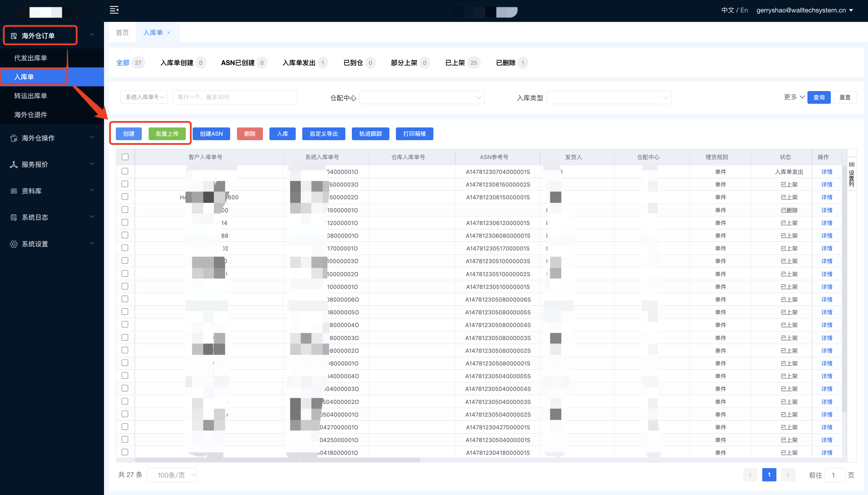Check the row with ASN A14781230510000003S

tap(125, 261)
